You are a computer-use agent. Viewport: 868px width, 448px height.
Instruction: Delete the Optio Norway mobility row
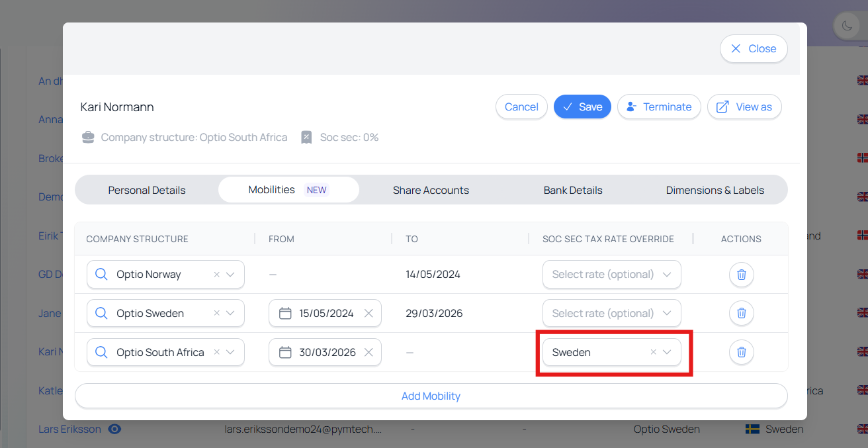tap(741, 275)
